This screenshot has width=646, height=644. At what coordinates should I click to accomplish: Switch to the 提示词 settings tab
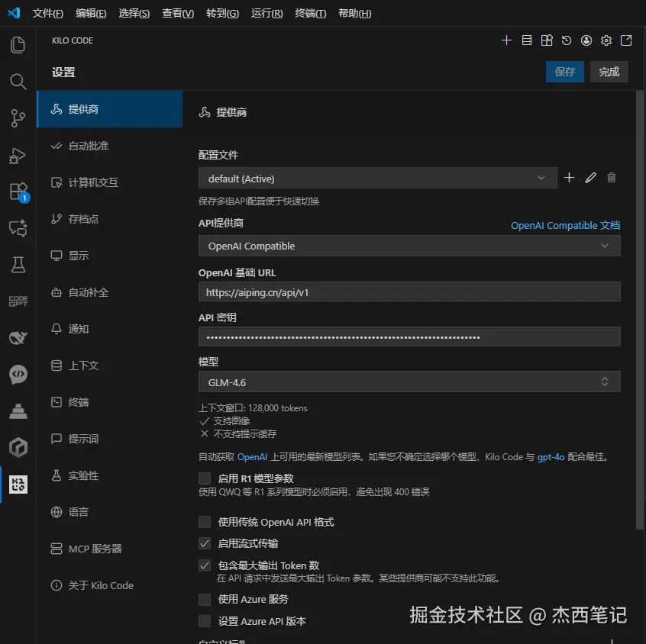click(x=110, y=439)
